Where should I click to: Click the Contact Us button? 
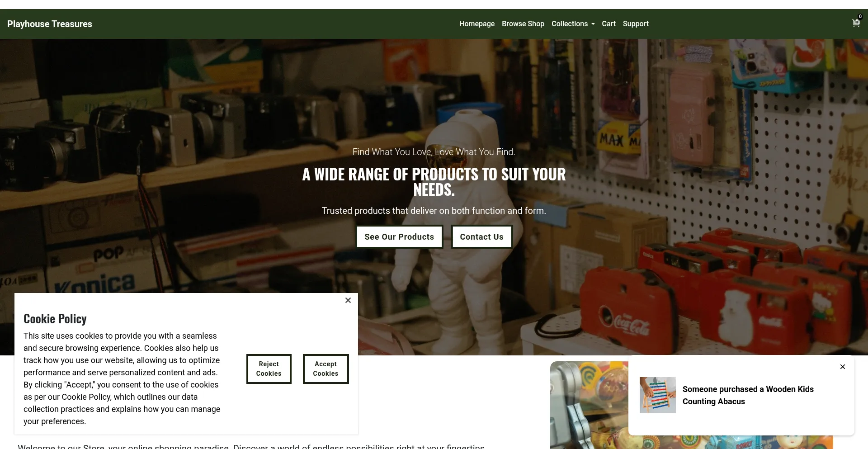pyautogui.click(x=481, y=237)
